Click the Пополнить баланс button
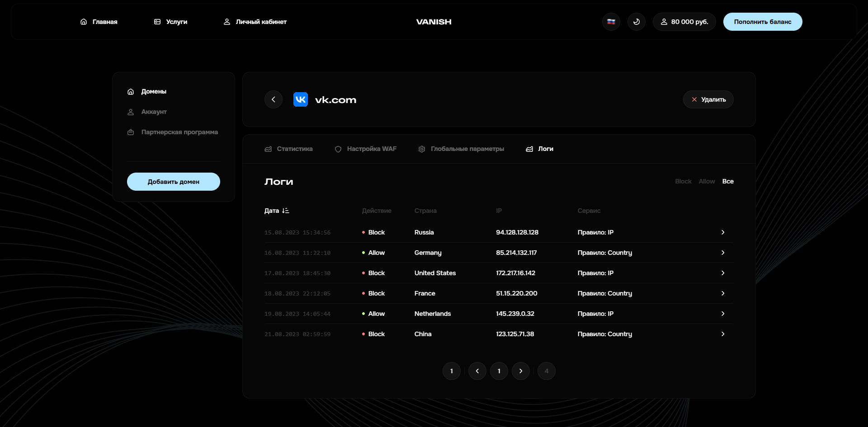This screenshot has width=868, height=427. coord(763,21)
